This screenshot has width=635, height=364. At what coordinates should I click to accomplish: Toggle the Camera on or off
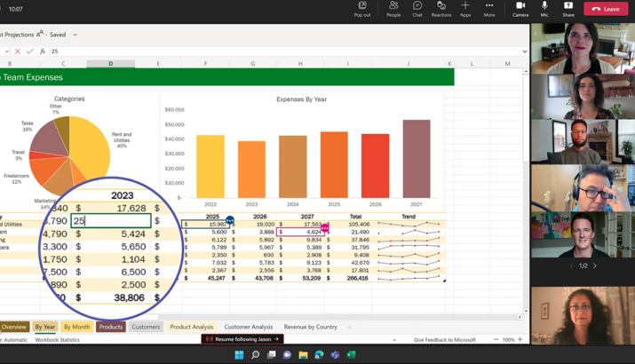tap(520, 9)
